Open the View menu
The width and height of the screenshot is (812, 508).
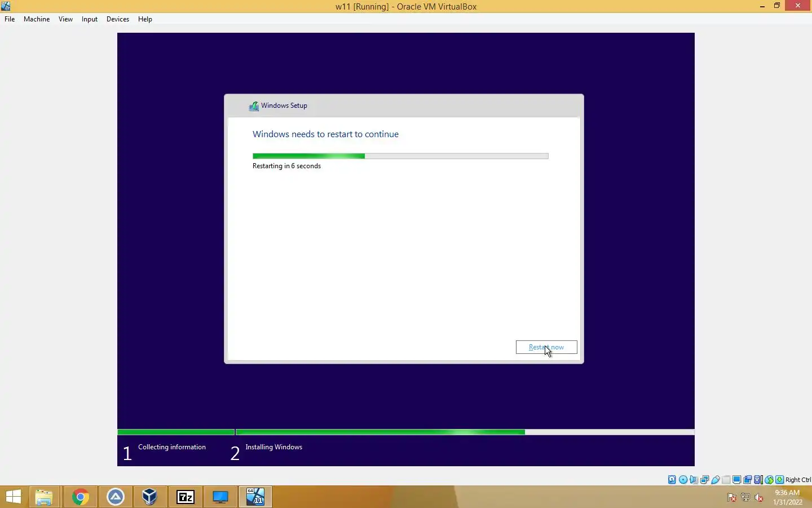(65, 19)
